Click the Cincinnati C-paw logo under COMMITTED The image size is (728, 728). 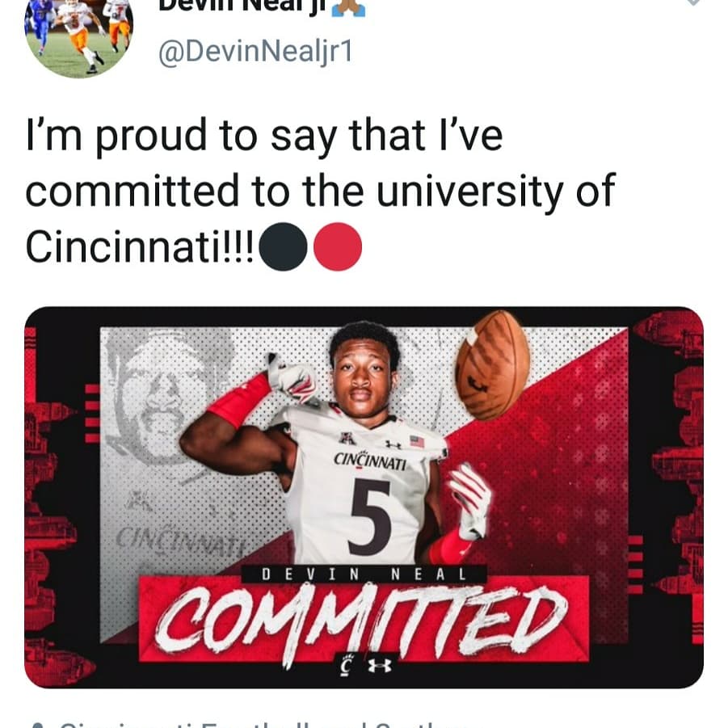click(345, 666)
